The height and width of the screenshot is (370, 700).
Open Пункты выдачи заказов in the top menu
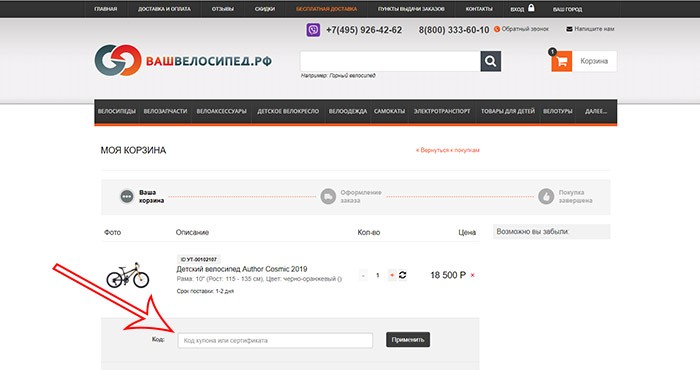[411, 9]
